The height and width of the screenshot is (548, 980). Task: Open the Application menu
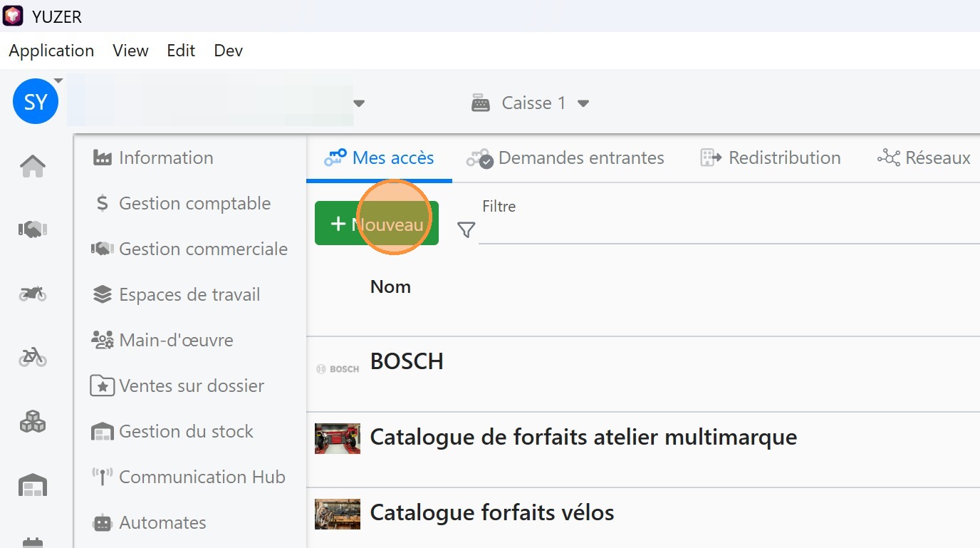coord(51,51)
